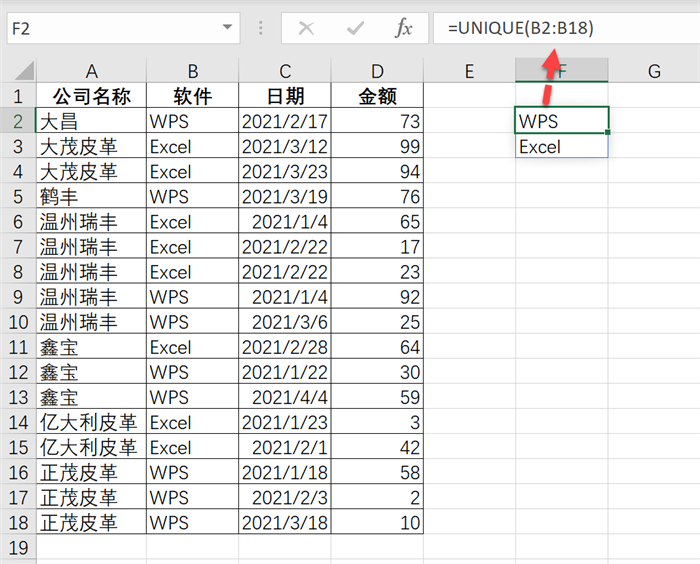Select column A header
The height and width of the screenshot is (564, 700).
(x=91, y=71)
